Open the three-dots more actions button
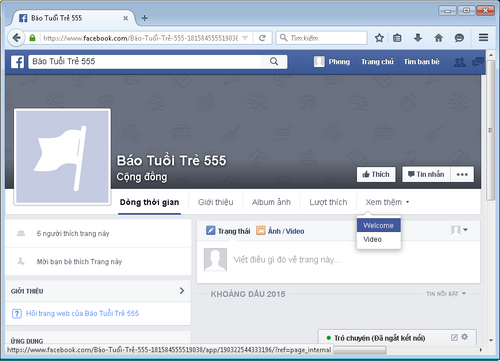Viewport: 500px width, 361px height. click(462, 174)
